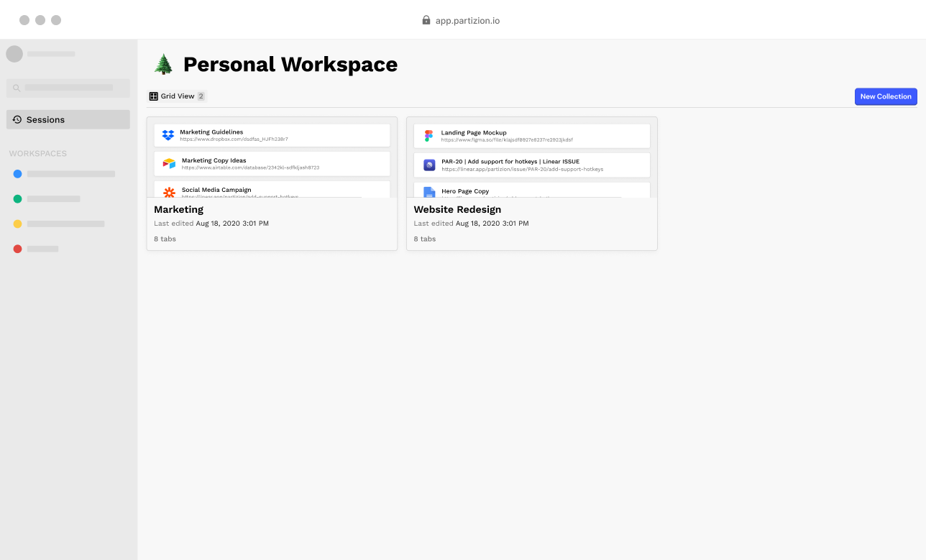Click the tree emoji next to Personal Workspace
This screenshot has height=560, width=926.
tap(162, 64)
